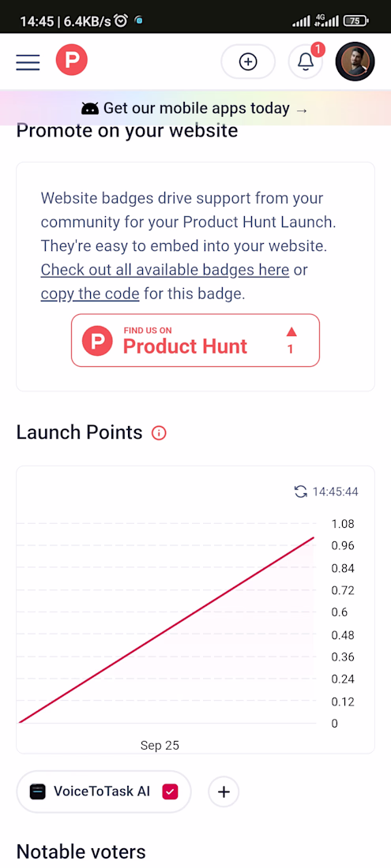The image size is (391, 868).
Task: Tap the plus circle submit button
Action: click(x=248, y=62)
